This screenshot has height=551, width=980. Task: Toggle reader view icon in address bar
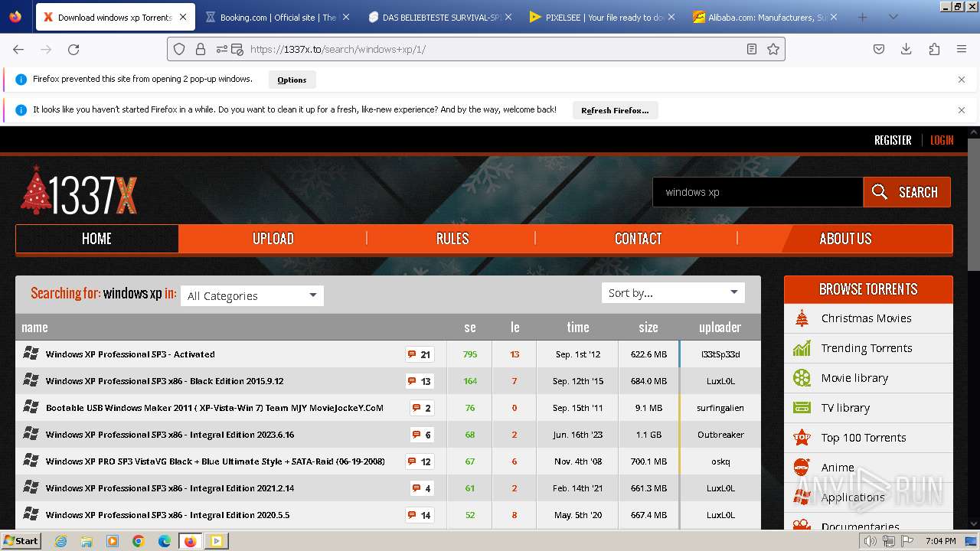click(x=752, y=49)
